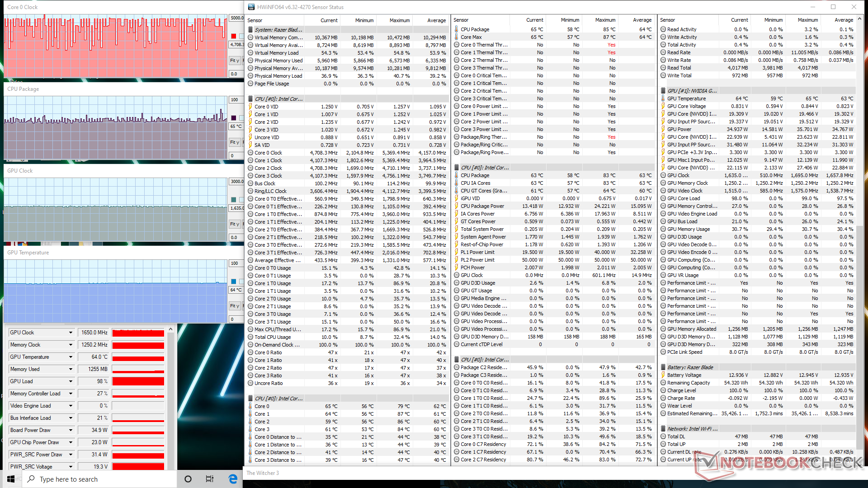Expand the Memory Controller Load dropdown

(71, 394)
